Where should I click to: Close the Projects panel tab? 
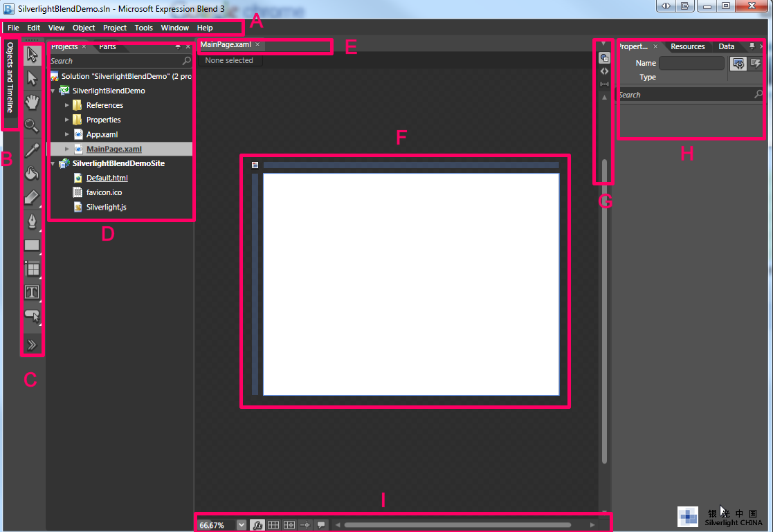click(x=84, y=46)
